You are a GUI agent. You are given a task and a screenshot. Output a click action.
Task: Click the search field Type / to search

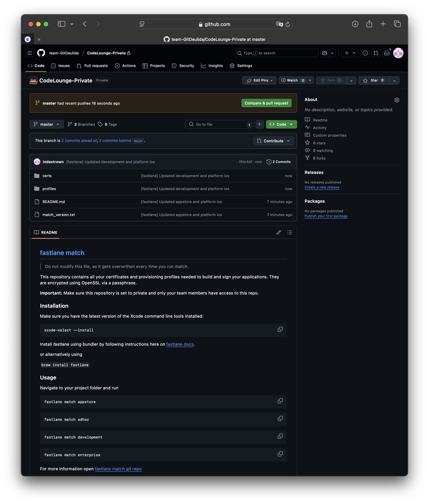277,53
